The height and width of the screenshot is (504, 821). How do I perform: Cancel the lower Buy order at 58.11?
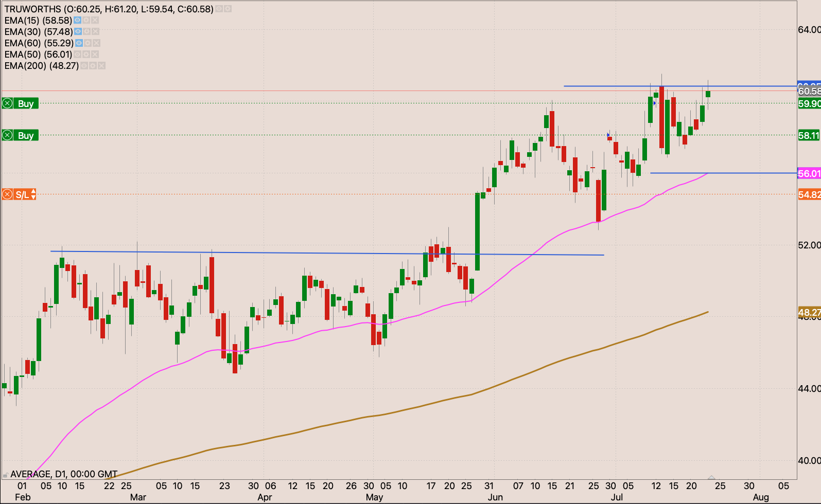click(x=7, y=135)
